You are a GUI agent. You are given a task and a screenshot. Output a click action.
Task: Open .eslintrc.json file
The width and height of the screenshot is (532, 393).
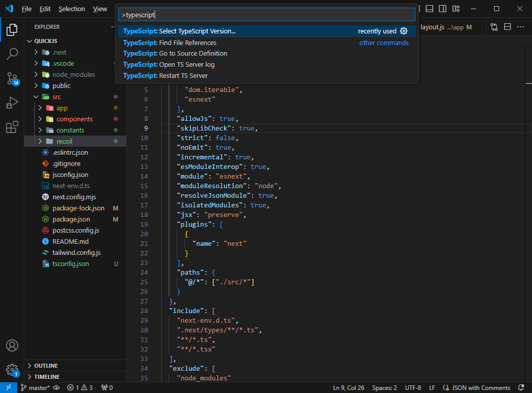[75, 153]
